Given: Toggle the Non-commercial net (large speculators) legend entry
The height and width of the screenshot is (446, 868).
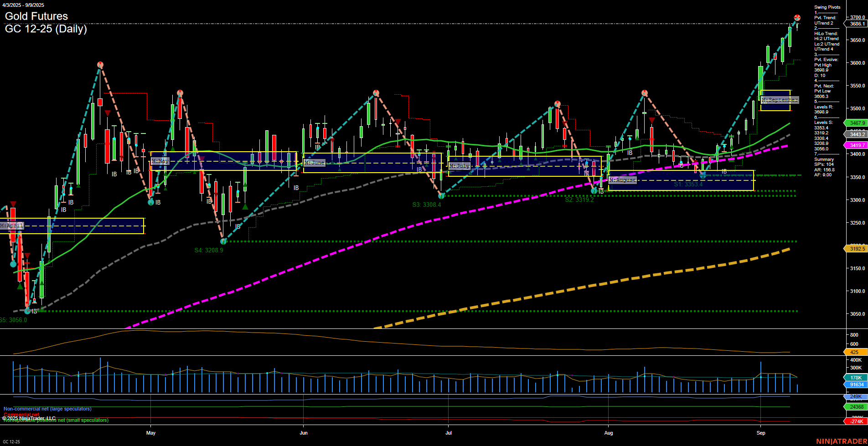Looking at the screenshot, I should pos(47,409).
